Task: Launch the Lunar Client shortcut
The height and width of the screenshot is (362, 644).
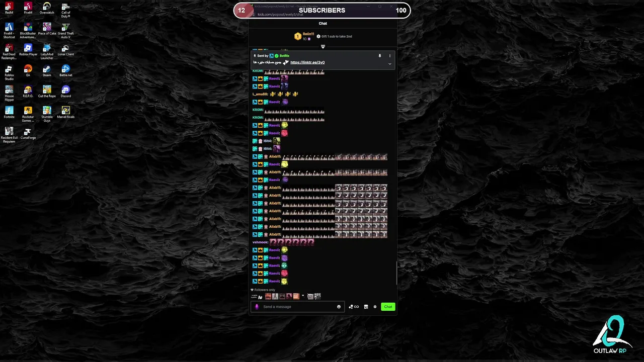Action: (x=65, y=50)
